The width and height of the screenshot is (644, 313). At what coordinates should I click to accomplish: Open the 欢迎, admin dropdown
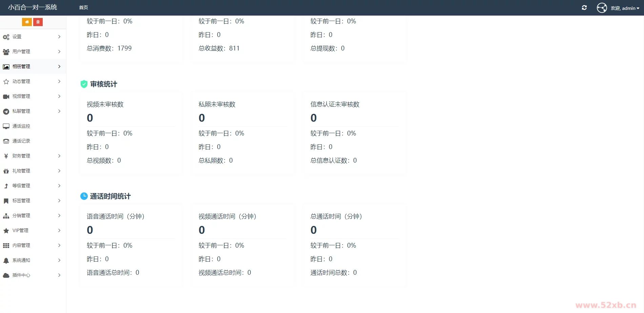pos(625,8)
